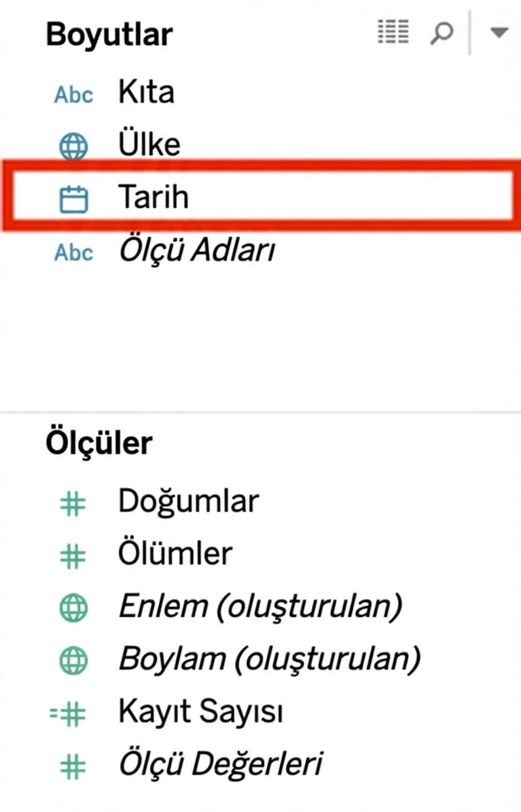Click the Abc icon next to Kıta

74,95
